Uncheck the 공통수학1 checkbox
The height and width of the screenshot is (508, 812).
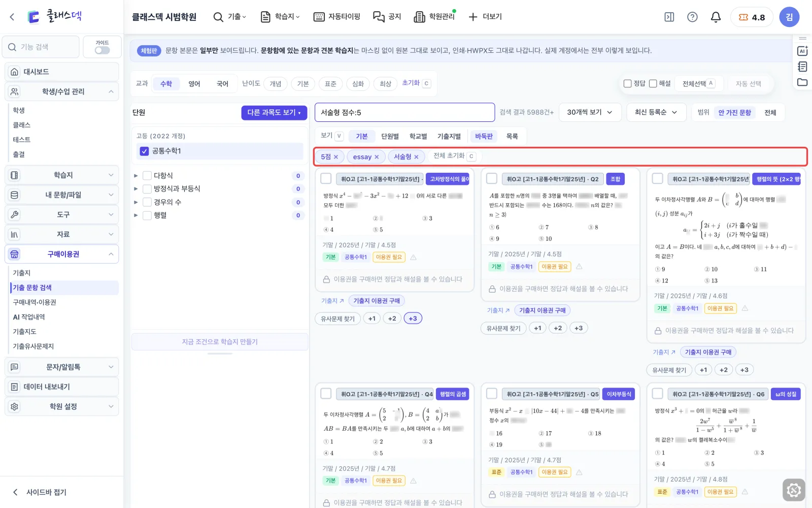click(x=144, y=151)
